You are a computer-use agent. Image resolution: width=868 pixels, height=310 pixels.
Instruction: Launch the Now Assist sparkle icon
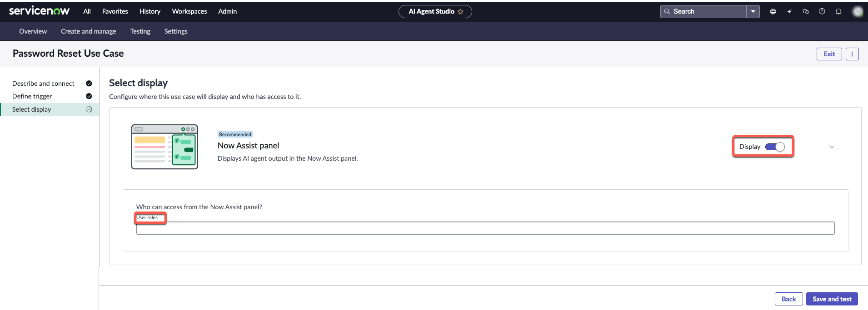click(x=789, y=11)
